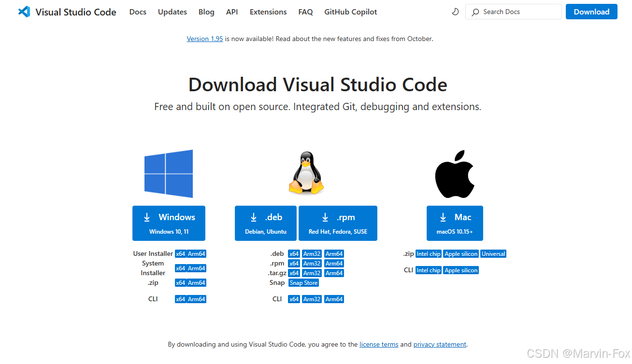The width and height of the screenshot is (632, 364).
Task: Open the API navigation link
Action: click(232, 12)
